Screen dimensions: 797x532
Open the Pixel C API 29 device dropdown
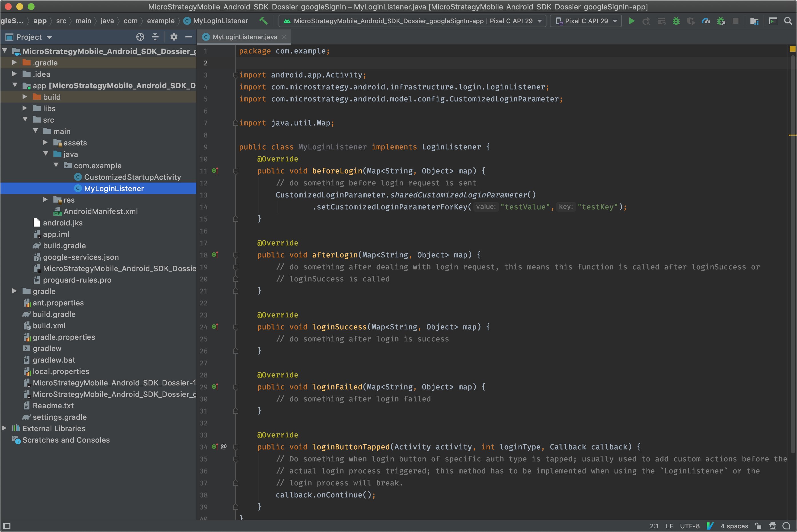(586, 21)
